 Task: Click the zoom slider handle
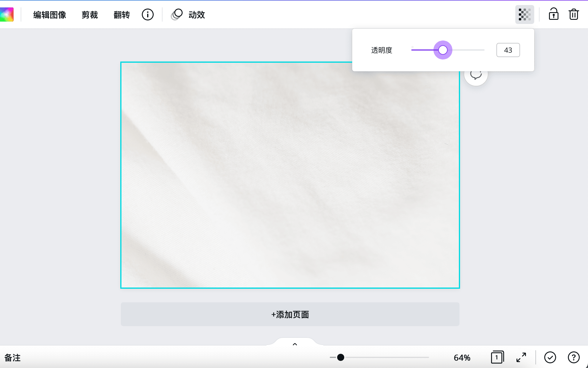pos(340,357)
